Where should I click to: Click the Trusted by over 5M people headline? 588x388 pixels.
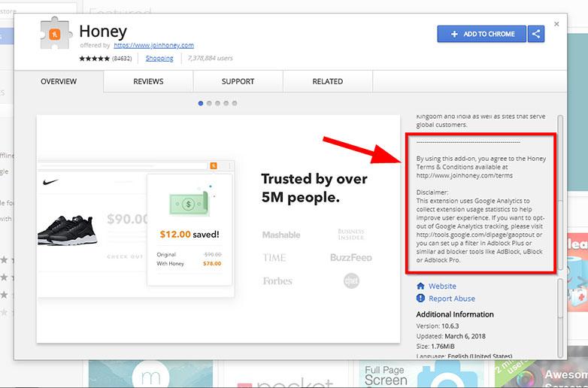(x=314, y=188)
